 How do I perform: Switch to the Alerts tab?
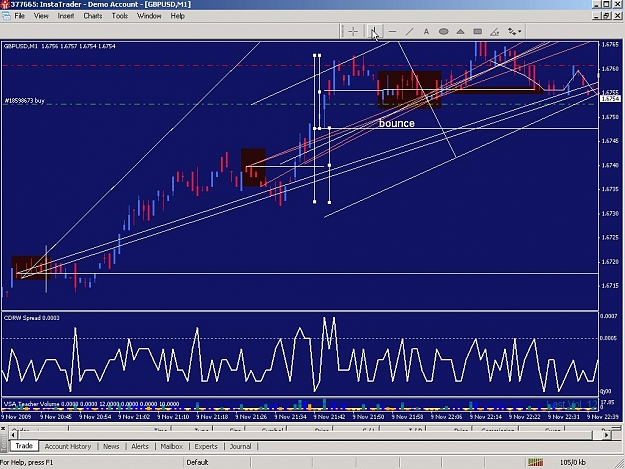click(140, 446)
